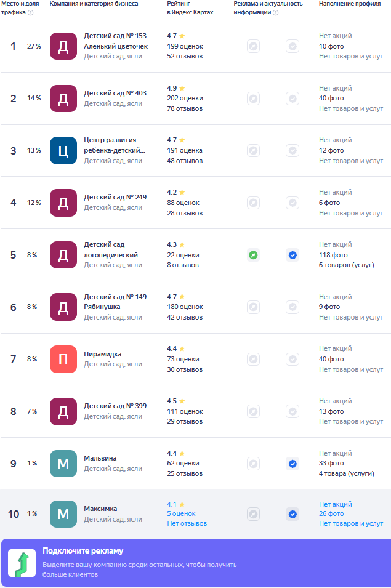Open Детский сад № 153 Аленький цветочек
This screenshot has height=588, width=391.
point(116,41)
